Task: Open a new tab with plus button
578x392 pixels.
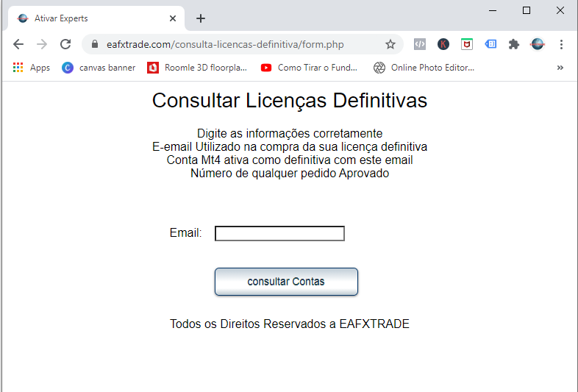Action: point(201,18)
